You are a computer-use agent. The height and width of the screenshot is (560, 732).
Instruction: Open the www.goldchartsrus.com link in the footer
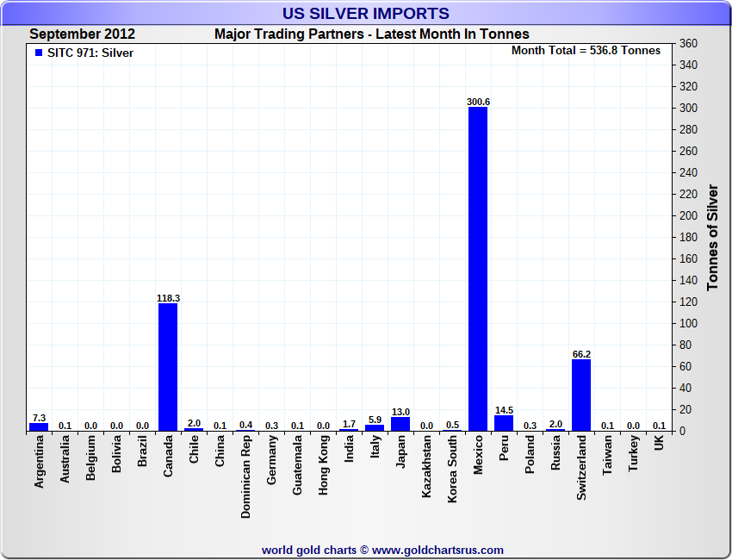pyautogui.click(x=437, y=550)
